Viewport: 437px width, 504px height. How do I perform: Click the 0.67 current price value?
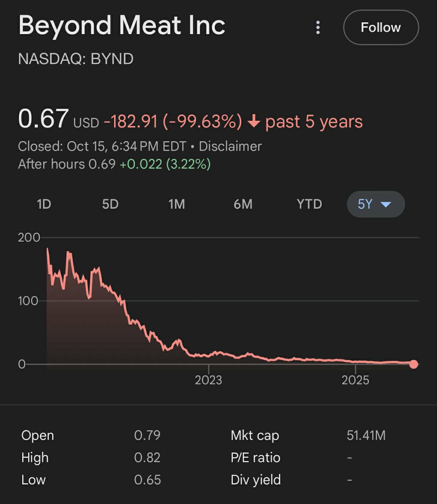click(43, 119)
